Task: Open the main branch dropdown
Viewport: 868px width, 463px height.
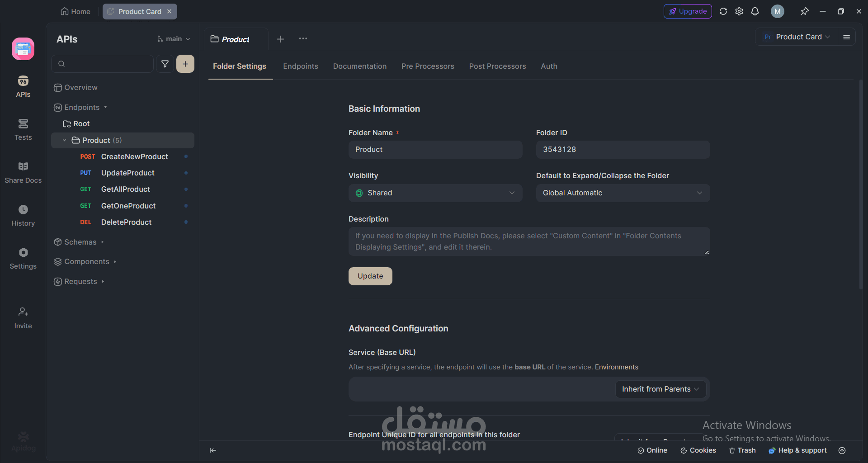Action: (x=174, y=39)
